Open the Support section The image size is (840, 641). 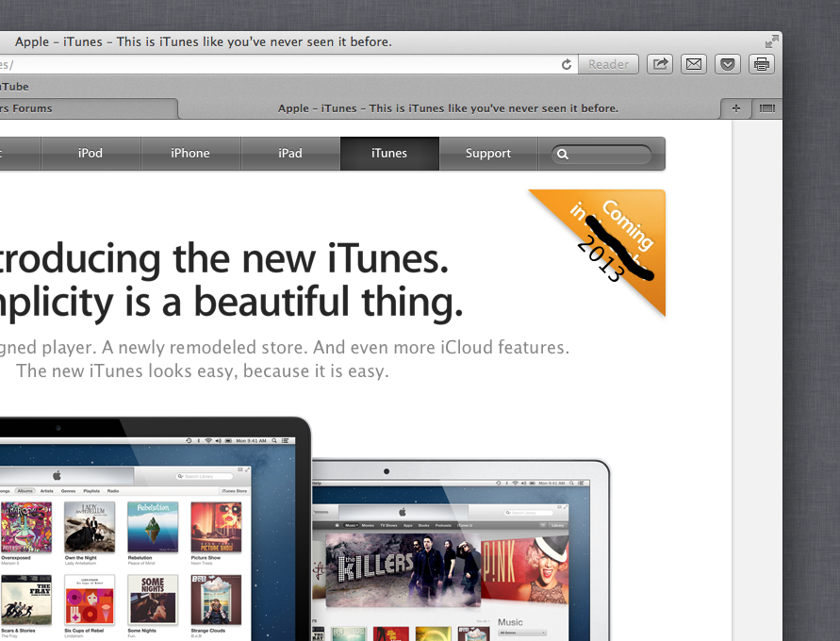[488, 153]
